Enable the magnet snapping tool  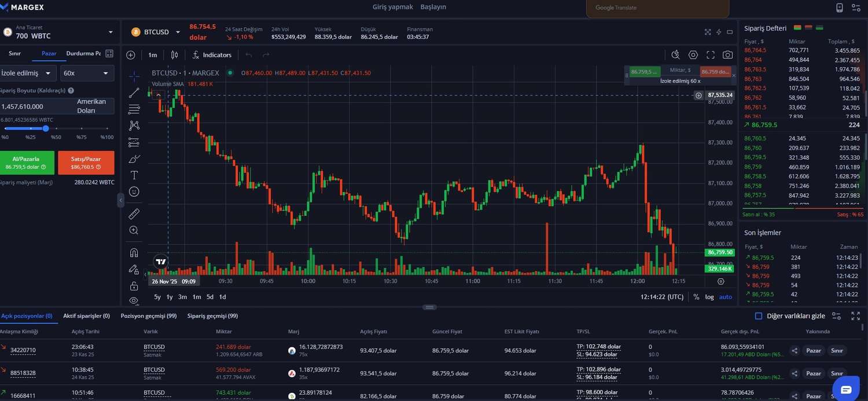click(x=134, y=253)
